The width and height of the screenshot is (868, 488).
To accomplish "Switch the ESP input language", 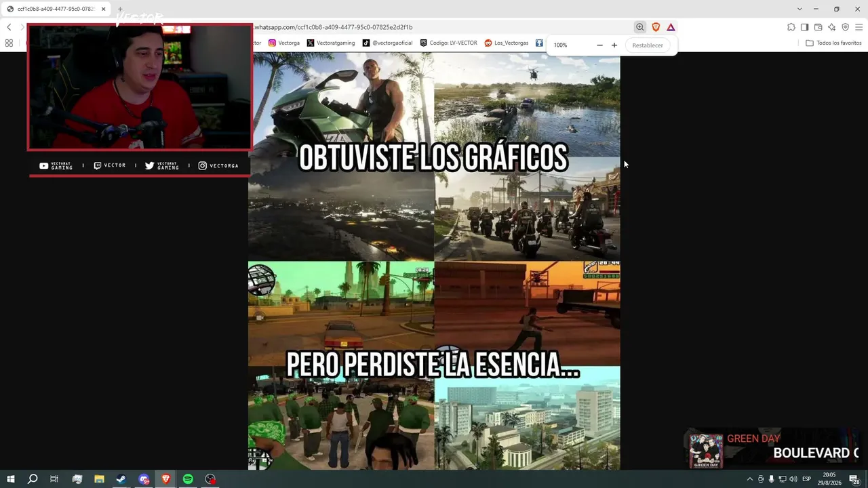I will tap(807, 479).
